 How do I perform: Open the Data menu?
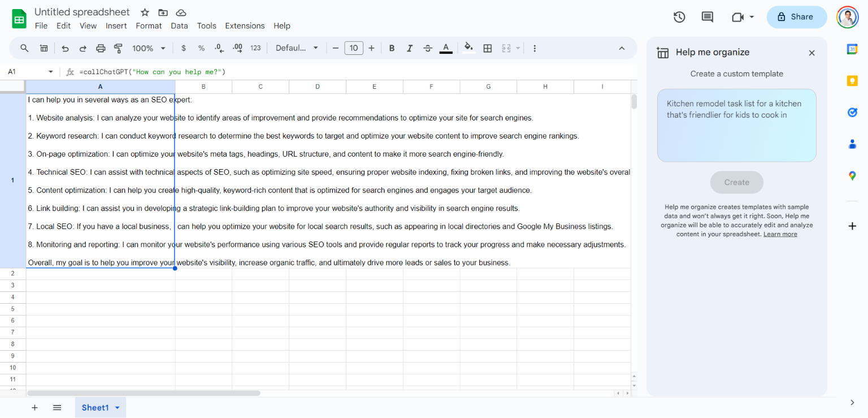pyautogui.click(x=179, y=25)
